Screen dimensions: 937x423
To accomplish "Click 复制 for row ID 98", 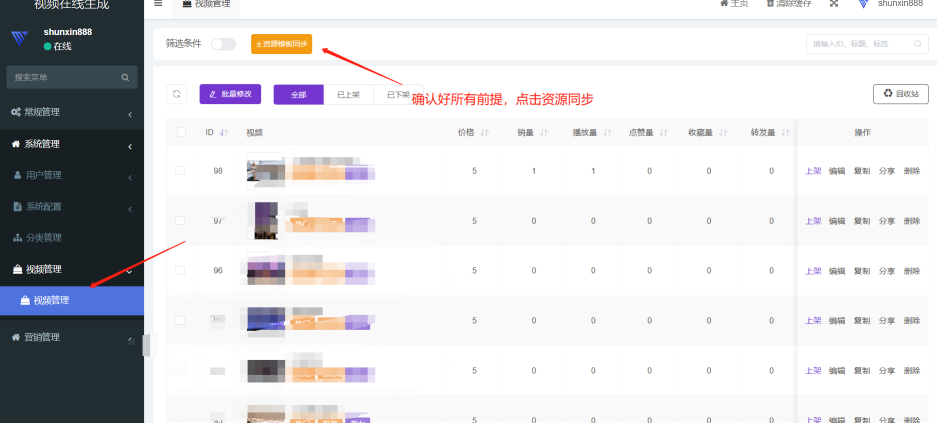I will [x=862, y=171].
